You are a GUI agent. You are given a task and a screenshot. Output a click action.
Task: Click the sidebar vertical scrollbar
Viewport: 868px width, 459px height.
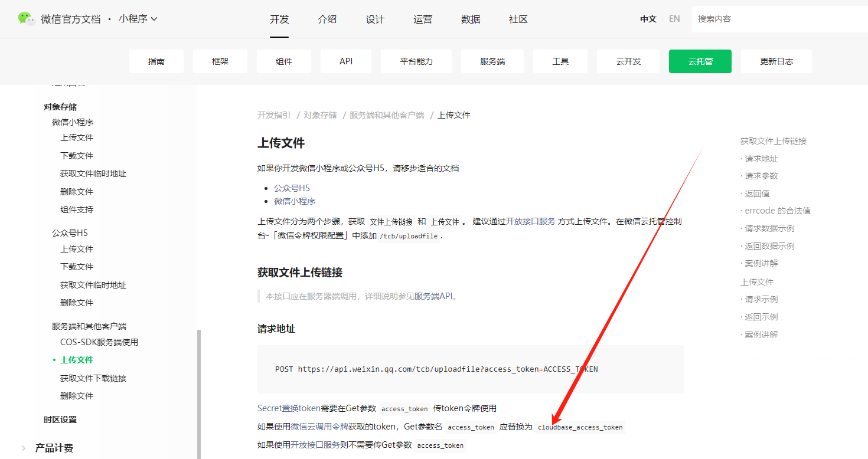[x=199, y=394]
